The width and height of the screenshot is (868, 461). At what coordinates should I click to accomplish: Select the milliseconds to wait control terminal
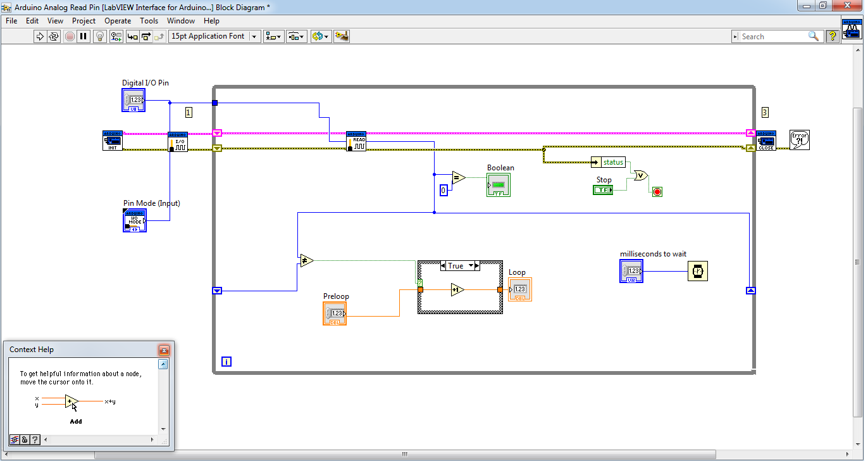tap(631, 271)
